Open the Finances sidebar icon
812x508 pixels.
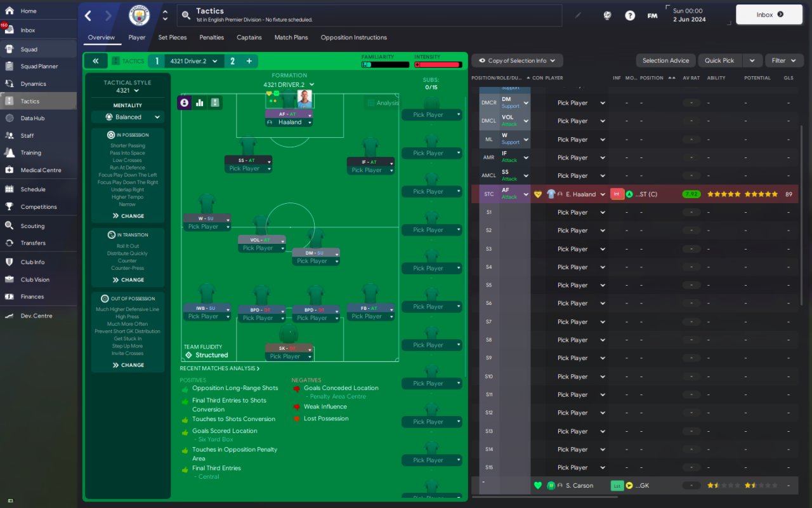pos(9,297)
